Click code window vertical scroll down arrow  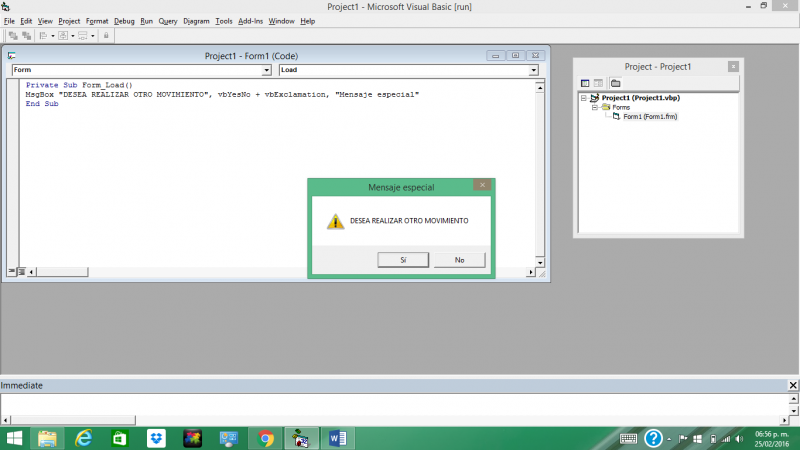540,263
